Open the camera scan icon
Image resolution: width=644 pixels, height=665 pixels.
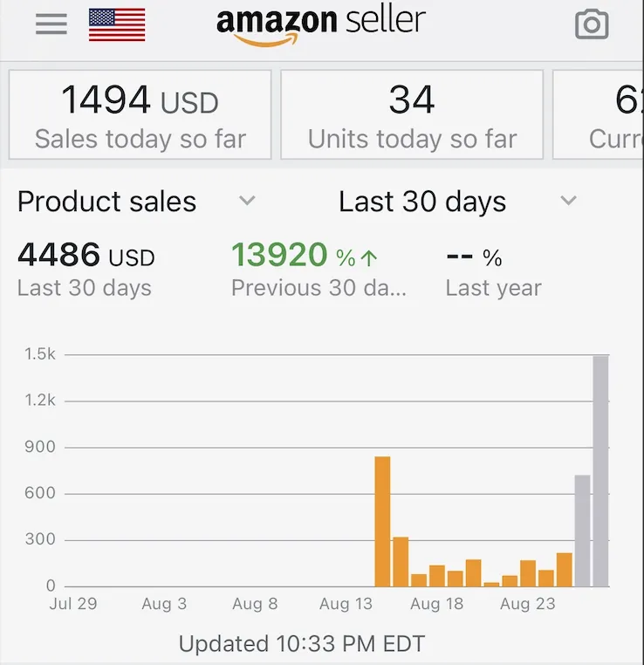point(592,24)
